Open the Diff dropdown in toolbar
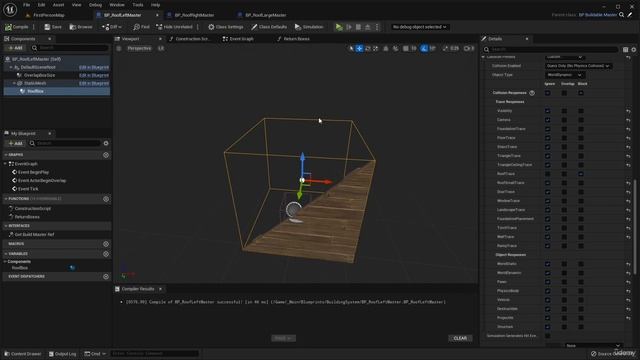The width and height of the screenshot is (640, 360). [x=111, y=27]
